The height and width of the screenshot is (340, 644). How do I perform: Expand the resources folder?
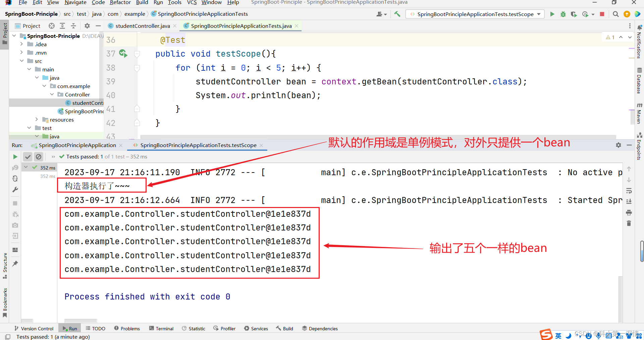click(x=37, y=120)
